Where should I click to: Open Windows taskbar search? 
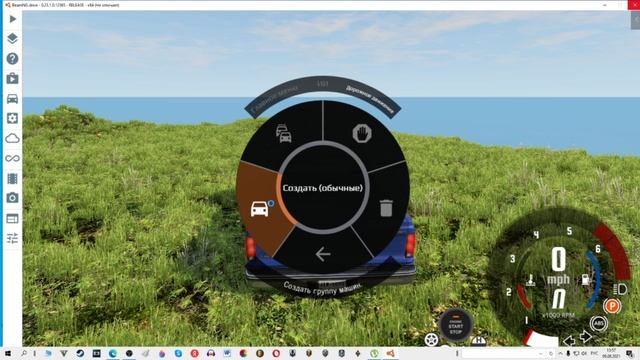click(24, 353)
